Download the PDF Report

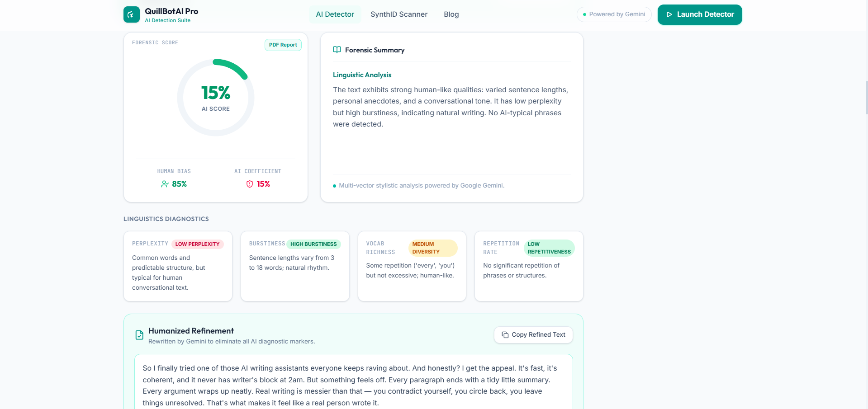(283, 45)
